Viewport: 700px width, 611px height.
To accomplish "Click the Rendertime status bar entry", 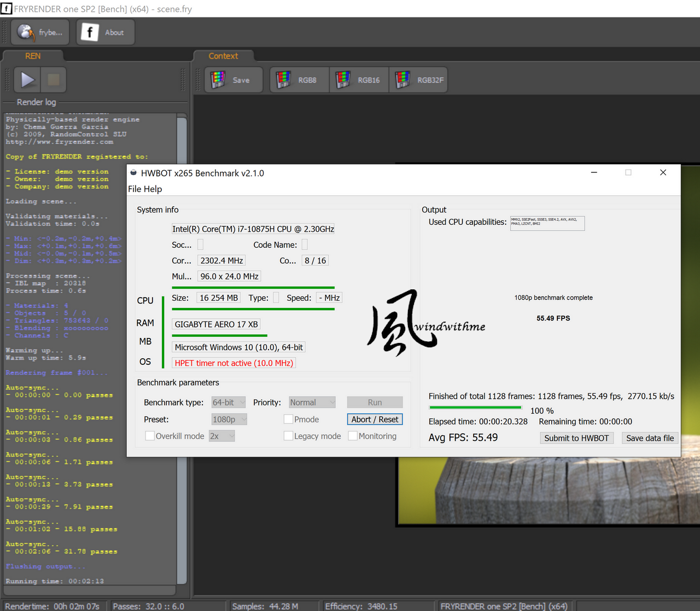I will [52, 606].
